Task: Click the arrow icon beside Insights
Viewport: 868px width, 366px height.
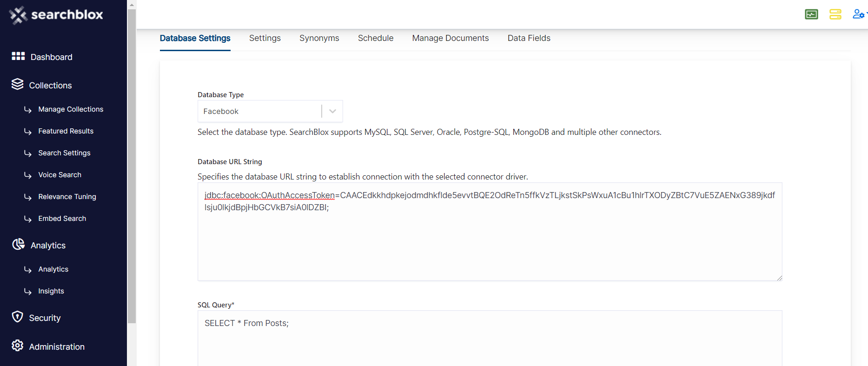Action: click(28, 292)
